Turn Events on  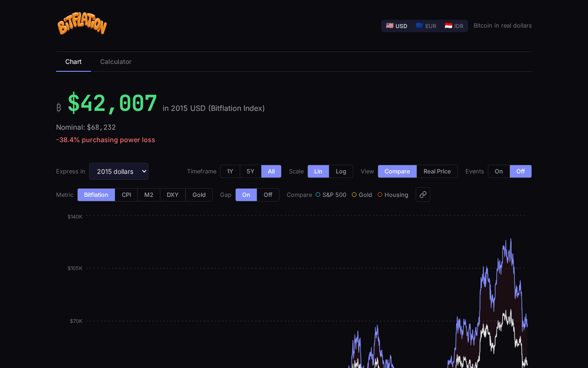tap(498, 171)
